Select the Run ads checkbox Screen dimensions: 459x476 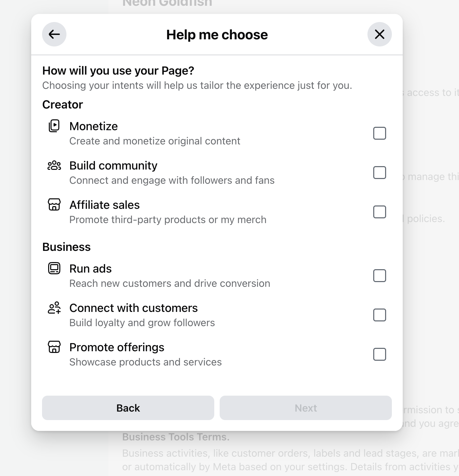[379, 276]
